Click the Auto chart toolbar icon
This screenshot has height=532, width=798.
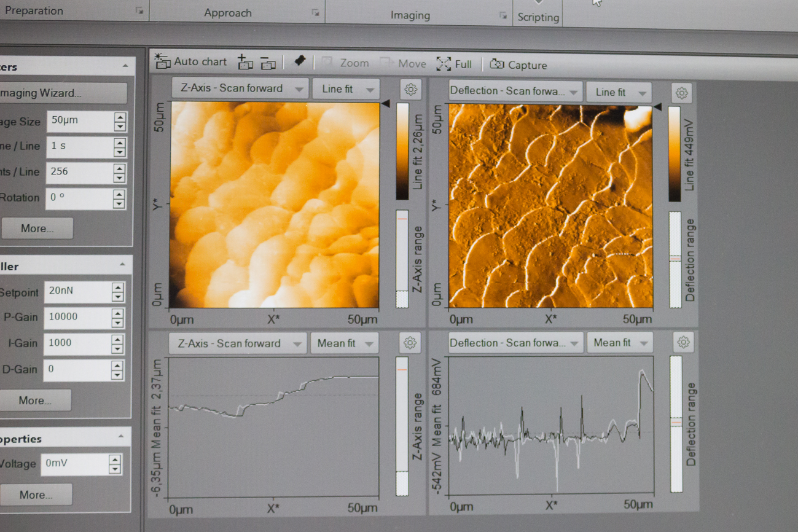click(x=163, y=61)
